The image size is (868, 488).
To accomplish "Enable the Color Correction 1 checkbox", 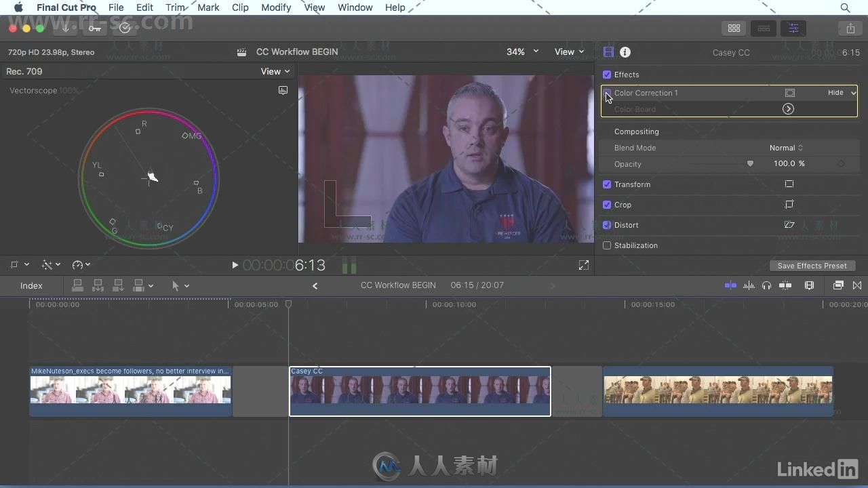I will point(607,93).
